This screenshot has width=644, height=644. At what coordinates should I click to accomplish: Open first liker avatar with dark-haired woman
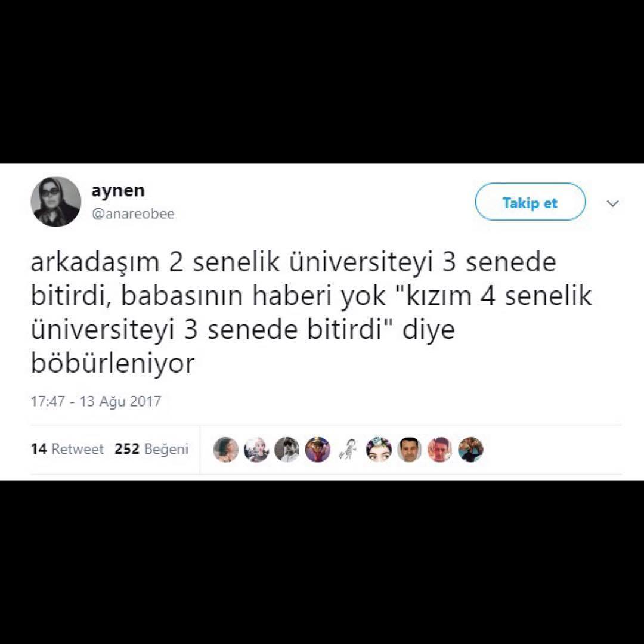coord(226,450)
